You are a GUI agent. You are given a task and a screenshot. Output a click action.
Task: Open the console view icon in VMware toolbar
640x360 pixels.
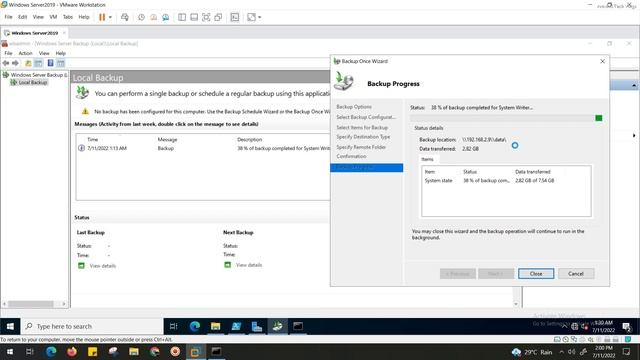pyautogui.click(x=235, y=17)
